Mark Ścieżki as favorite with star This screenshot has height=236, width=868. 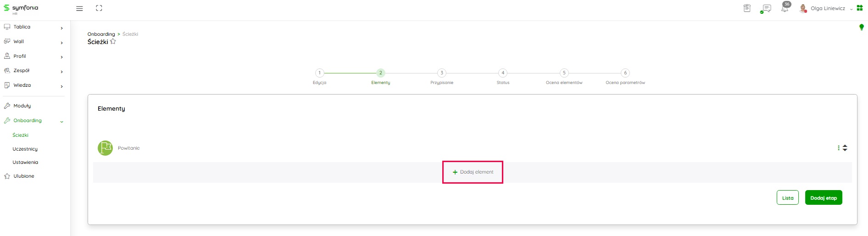coord(113,42)
